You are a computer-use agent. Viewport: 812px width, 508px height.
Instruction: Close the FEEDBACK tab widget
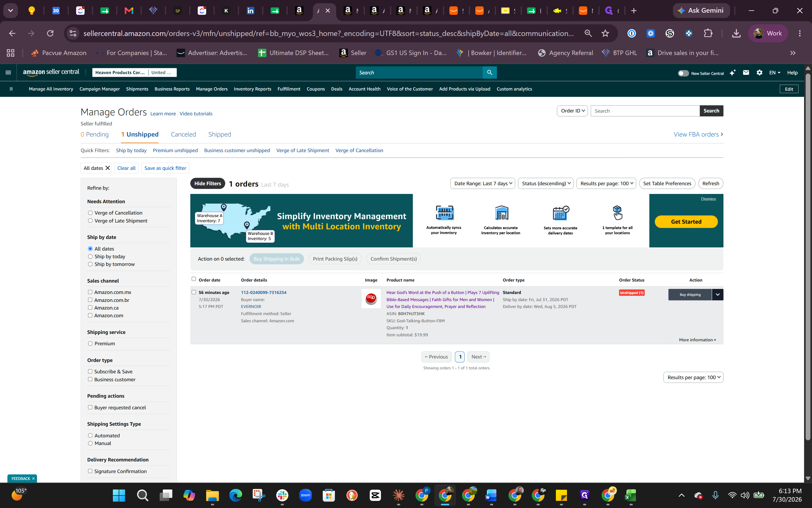point(33,478)
